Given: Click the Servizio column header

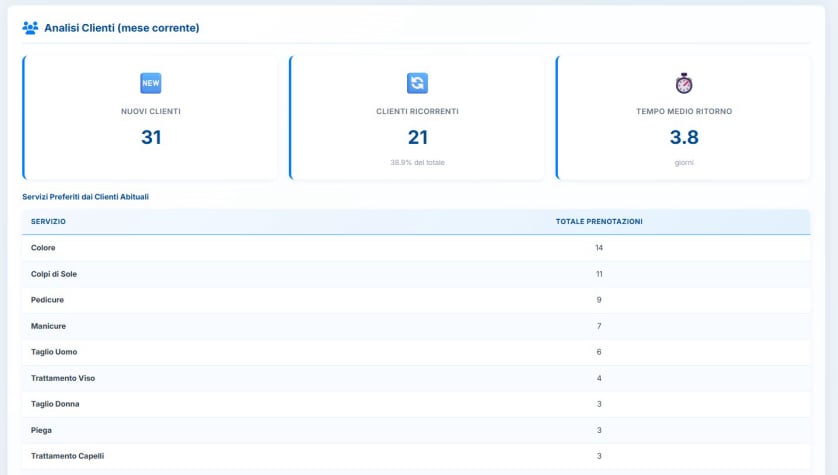Looking at the screenshot, I should (x=48, y=221).
